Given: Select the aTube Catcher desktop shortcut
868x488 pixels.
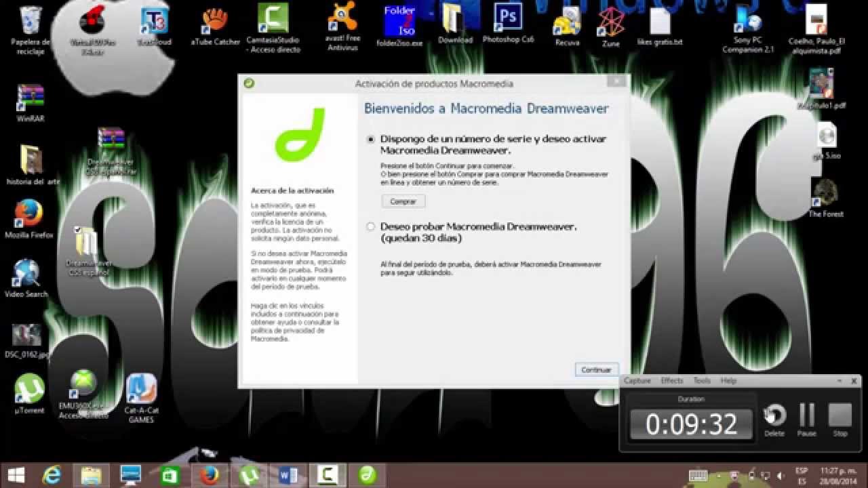Looking at the screenshot, I should click(215, 26).
